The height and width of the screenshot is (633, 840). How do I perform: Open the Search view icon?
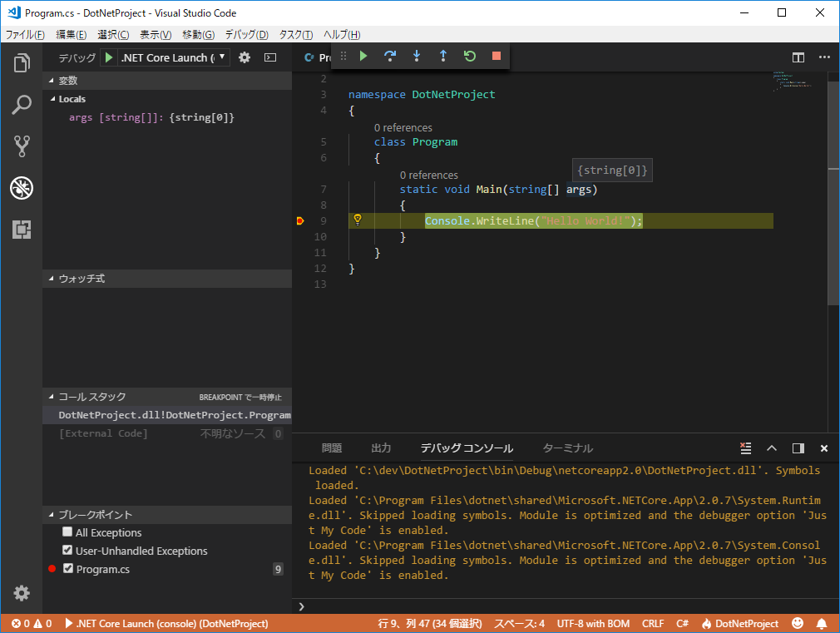point(21,105)
